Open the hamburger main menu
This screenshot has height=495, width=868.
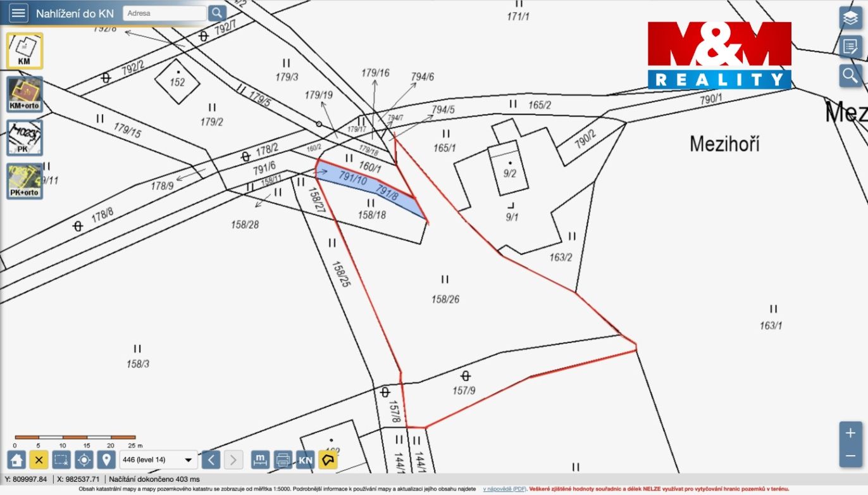click(19, 13)
